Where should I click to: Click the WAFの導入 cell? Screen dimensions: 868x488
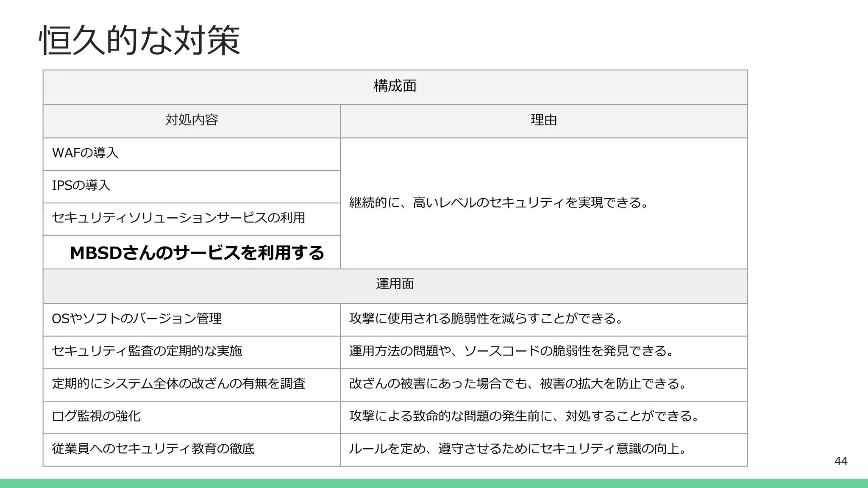pyautogui.click(x=192, y=154)
